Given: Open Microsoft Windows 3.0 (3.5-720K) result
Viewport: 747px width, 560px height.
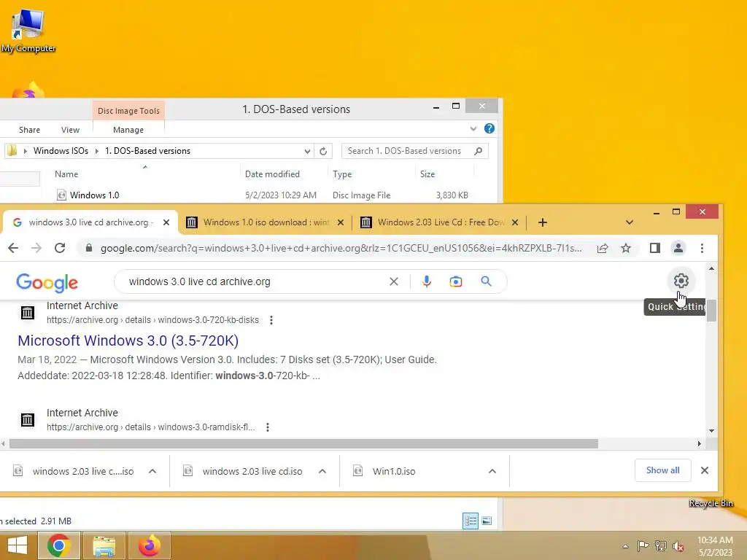Looking at the screenshot, I should 128,341.
